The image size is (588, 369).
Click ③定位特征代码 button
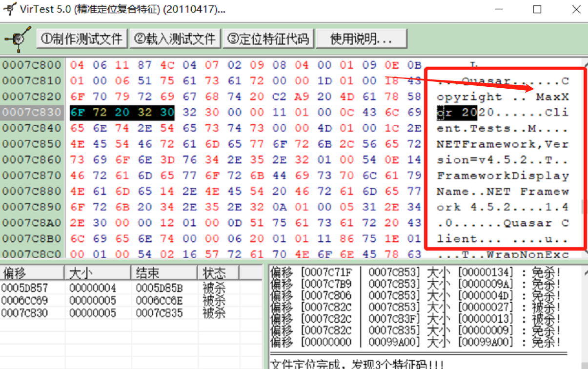pos(268,39)
